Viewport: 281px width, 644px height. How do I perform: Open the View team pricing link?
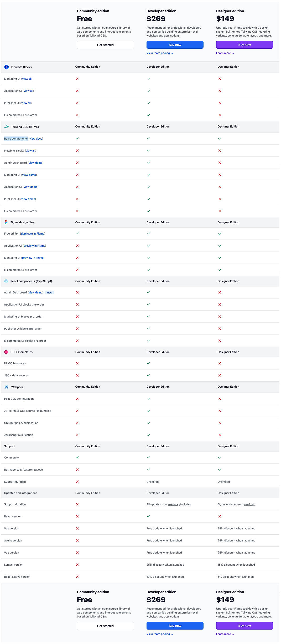159,53
